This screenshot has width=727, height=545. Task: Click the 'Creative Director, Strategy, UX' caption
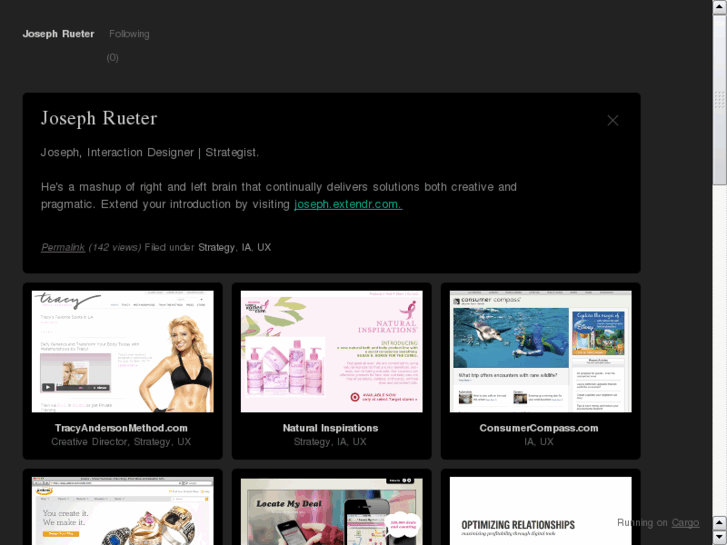121,442
